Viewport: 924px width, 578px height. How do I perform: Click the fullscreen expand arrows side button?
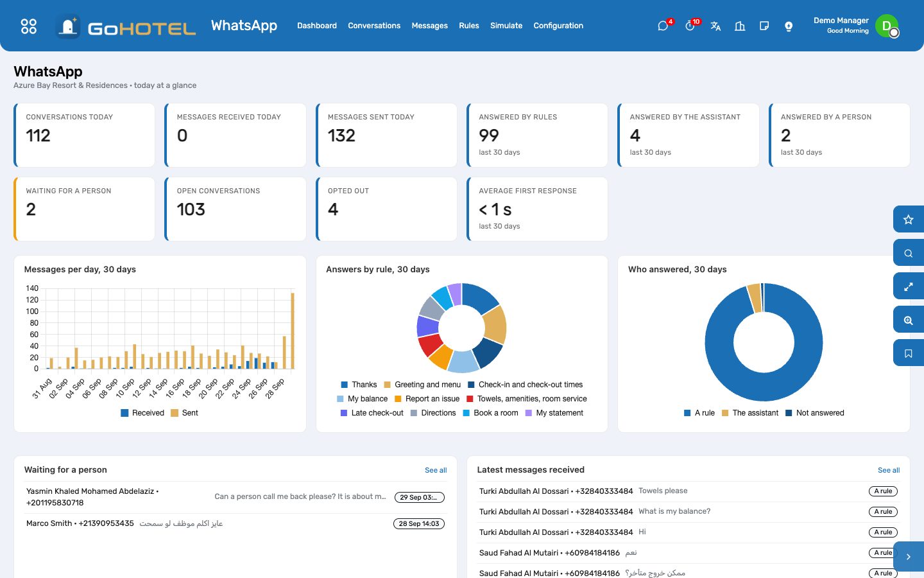[x=909, y=286]
